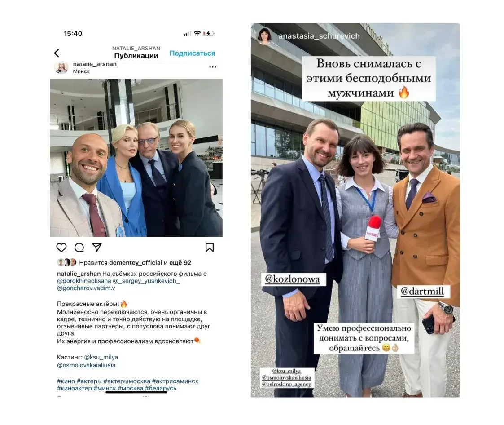Tap the Wi-Fi status icon
Image resolution: width=504 pixels, height=425 pixels.
(x=197, y=33)
